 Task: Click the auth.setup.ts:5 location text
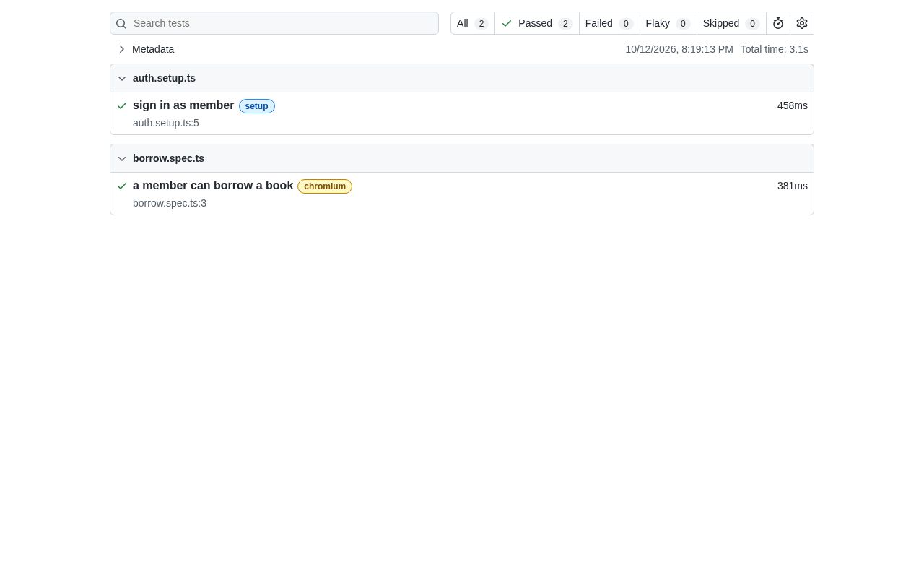point(166,123)
